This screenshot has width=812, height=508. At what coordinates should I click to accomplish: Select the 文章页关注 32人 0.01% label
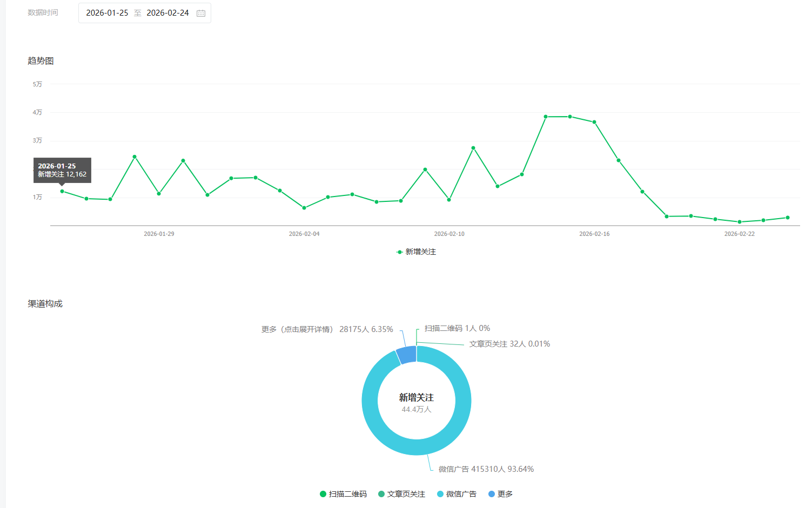tap(509, 344)
